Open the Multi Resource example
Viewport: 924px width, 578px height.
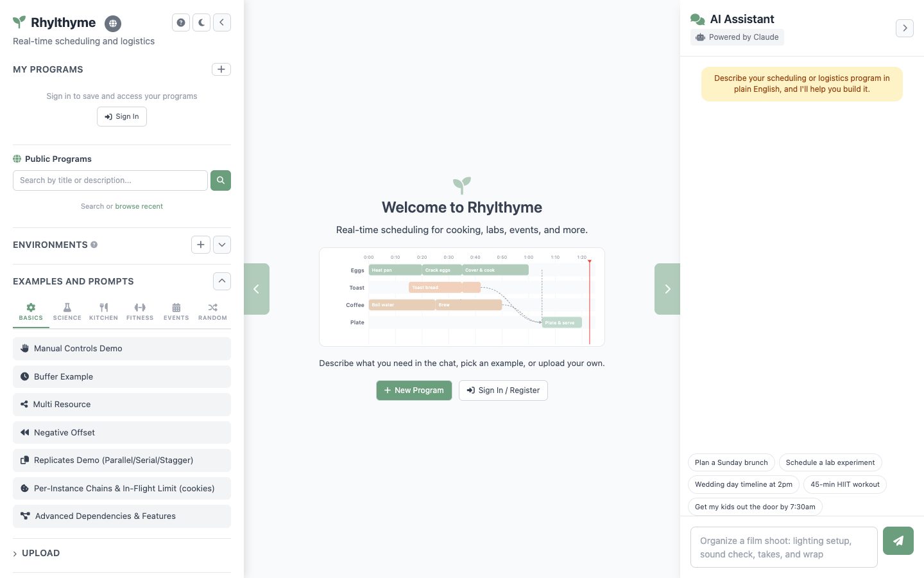pos(122,405)
